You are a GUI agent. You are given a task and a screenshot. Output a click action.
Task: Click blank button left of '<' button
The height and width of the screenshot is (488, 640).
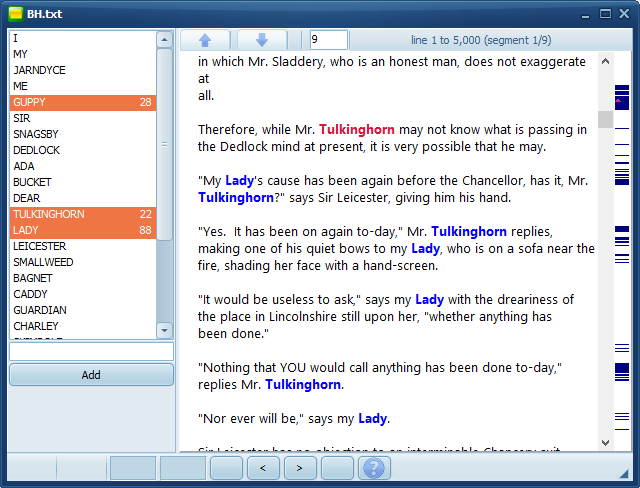coord(227,468)
